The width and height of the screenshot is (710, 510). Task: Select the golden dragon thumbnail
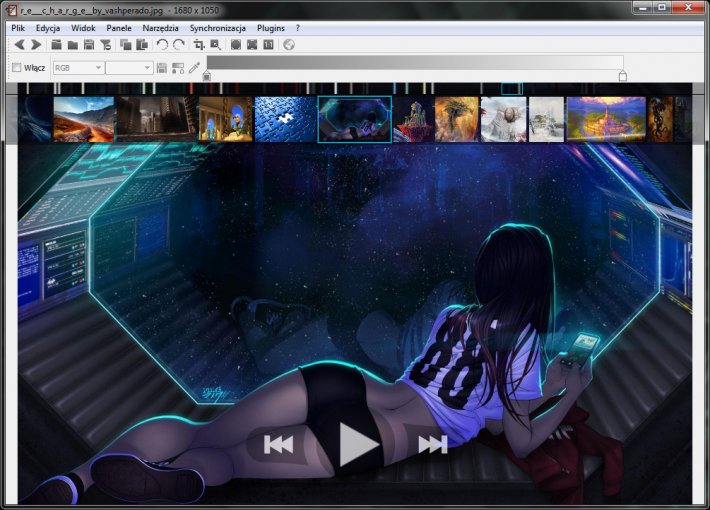pyautogui.click(x=456, y=119)
